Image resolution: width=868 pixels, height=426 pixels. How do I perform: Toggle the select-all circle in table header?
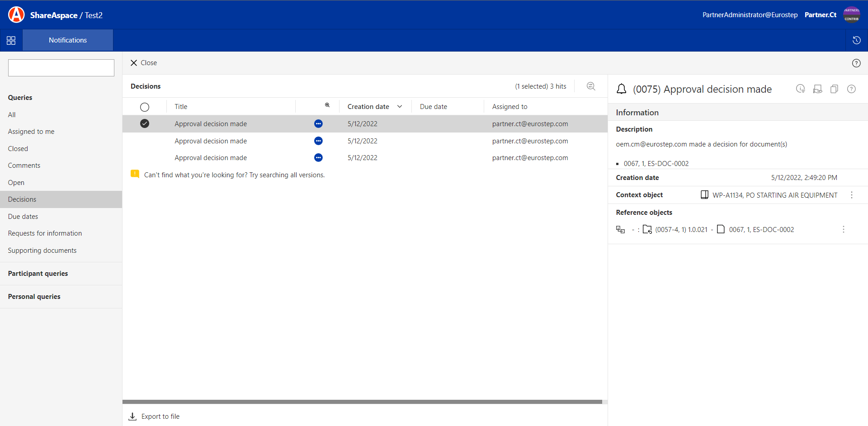145,107
